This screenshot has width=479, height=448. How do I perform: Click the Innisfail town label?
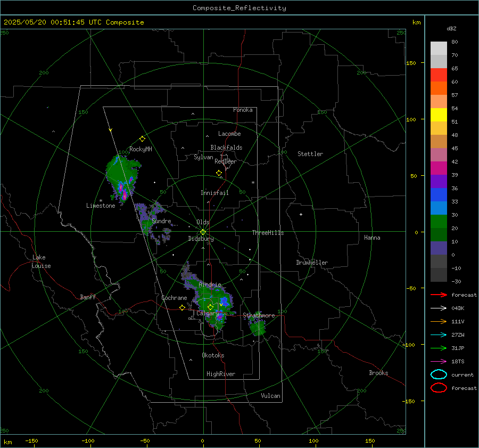coord(214,193)
